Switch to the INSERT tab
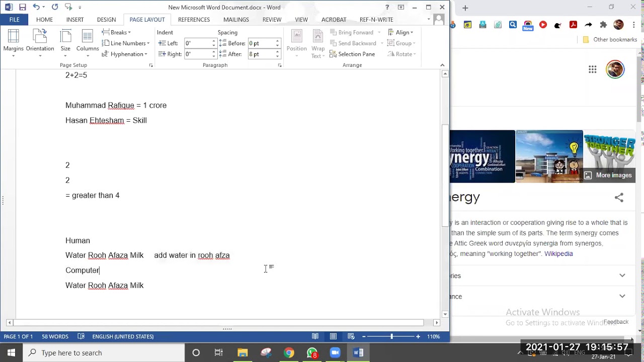 [x=75, y=20]
